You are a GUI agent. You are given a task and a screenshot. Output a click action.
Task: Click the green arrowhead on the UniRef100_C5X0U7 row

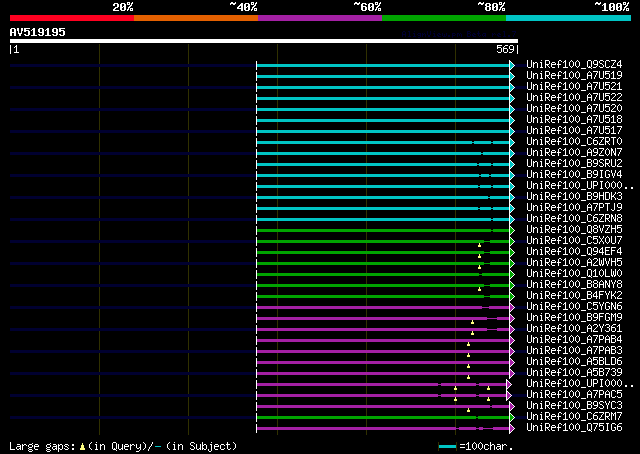(512, 242)
